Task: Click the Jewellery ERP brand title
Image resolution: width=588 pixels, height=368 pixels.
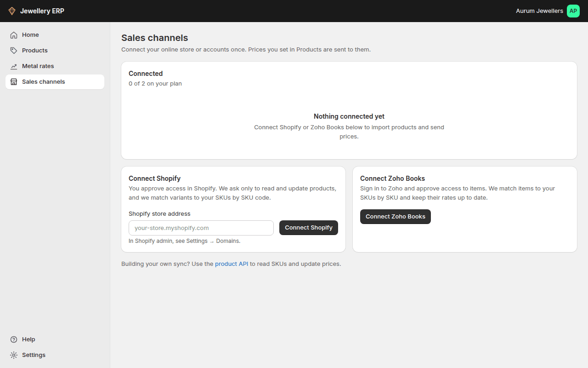Action: (x=42, y=11)
